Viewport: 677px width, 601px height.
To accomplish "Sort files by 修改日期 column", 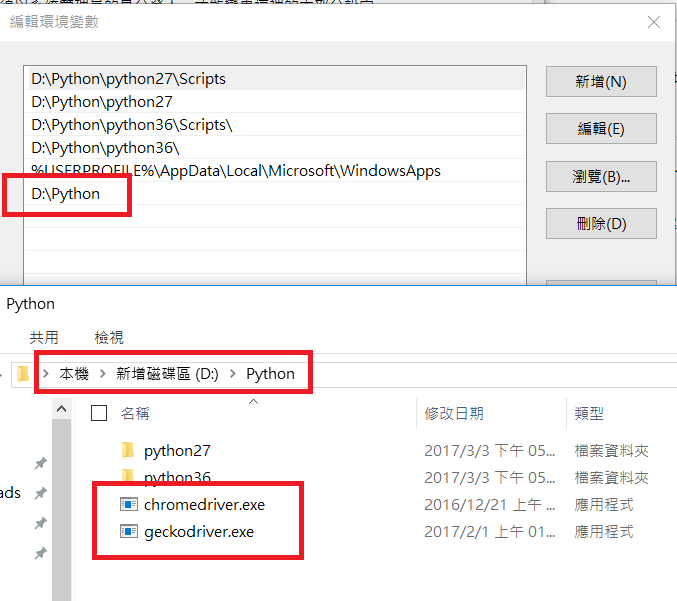I will pos(454,414).
